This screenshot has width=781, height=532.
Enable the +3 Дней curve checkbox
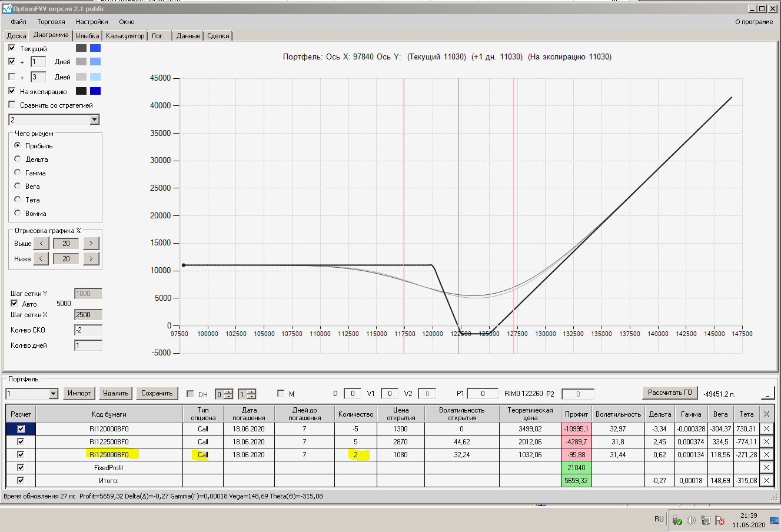12,77
